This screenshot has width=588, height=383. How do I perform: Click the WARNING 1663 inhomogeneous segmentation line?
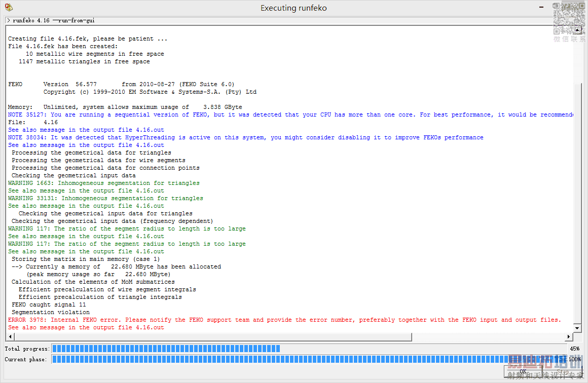coord(104,183)
